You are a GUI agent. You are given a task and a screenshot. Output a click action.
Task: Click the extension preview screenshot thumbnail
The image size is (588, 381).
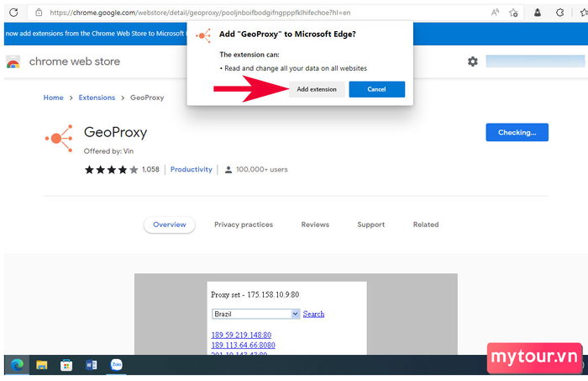click(296, 315)
